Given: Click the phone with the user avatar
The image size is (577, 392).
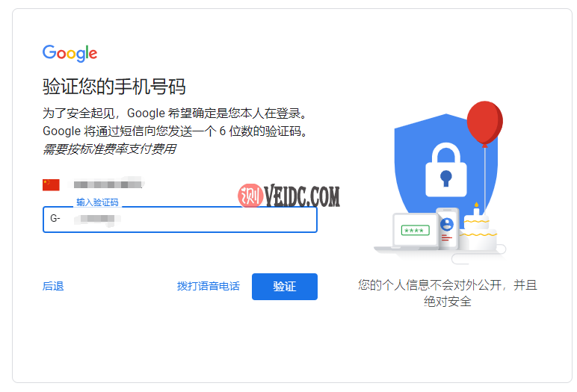Looking at the screenshot, I should click(448, 228).
